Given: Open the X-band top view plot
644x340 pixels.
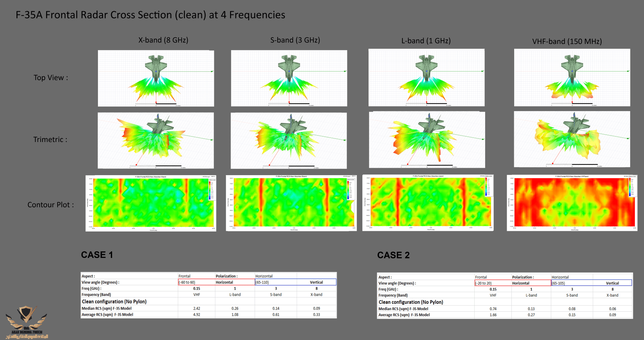Looking at the screenshot, I should (156, 78).
